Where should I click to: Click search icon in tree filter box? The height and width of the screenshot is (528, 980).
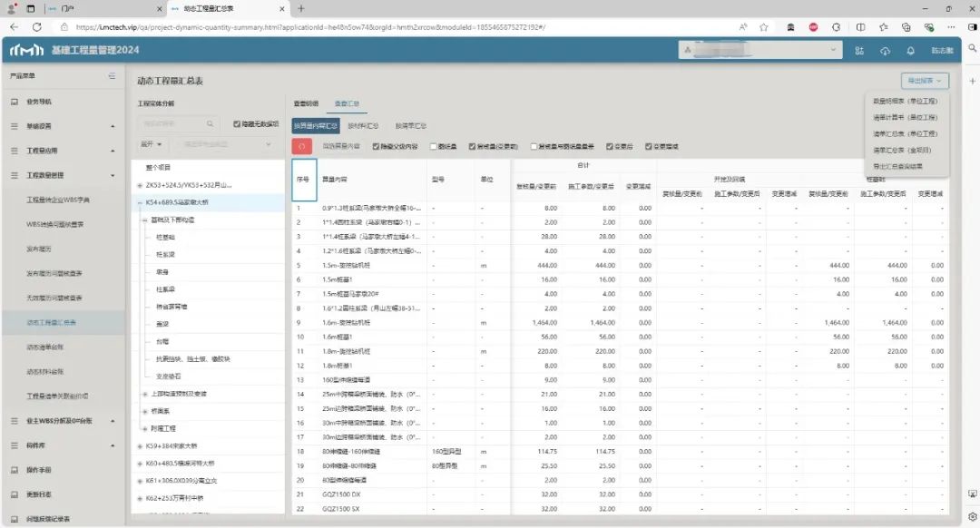pos(210,123)
